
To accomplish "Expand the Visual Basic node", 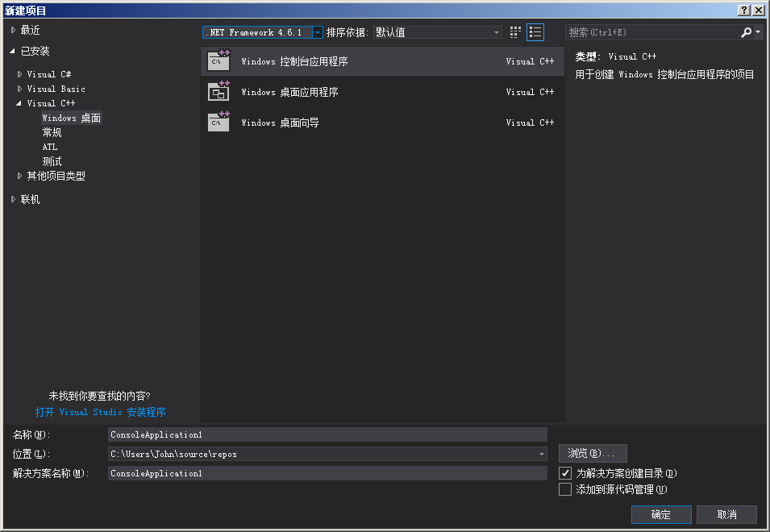I will (x=19, y=89).
